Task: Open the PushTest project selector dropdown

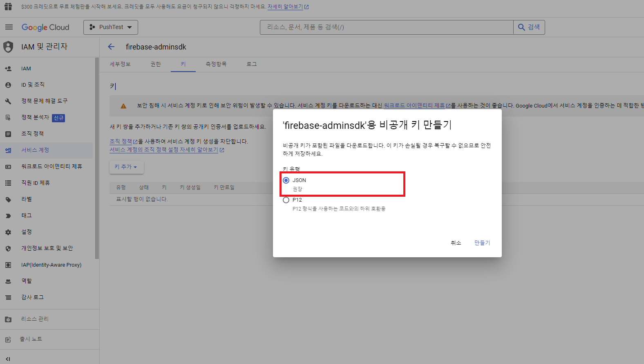Action: (111, 27)
